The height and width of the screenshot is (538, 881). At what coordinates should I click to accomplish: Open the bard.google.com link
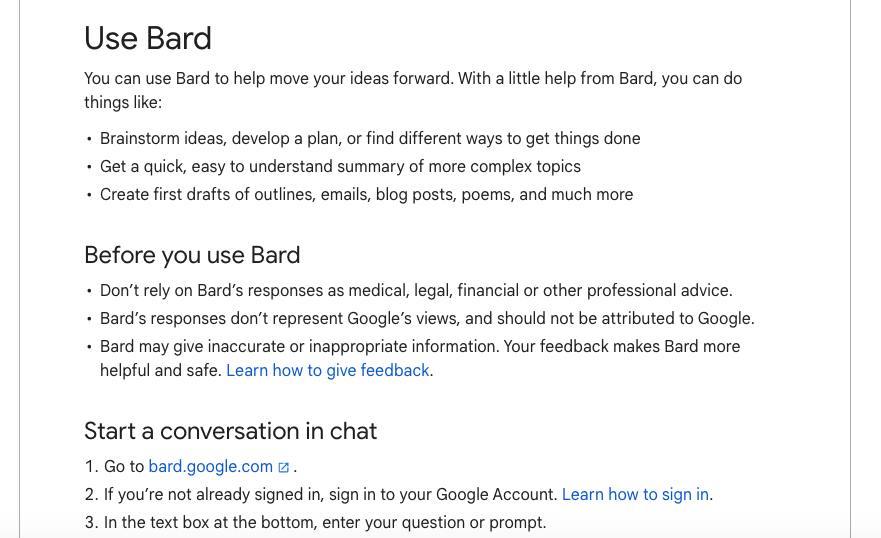[x=210, y=466]
